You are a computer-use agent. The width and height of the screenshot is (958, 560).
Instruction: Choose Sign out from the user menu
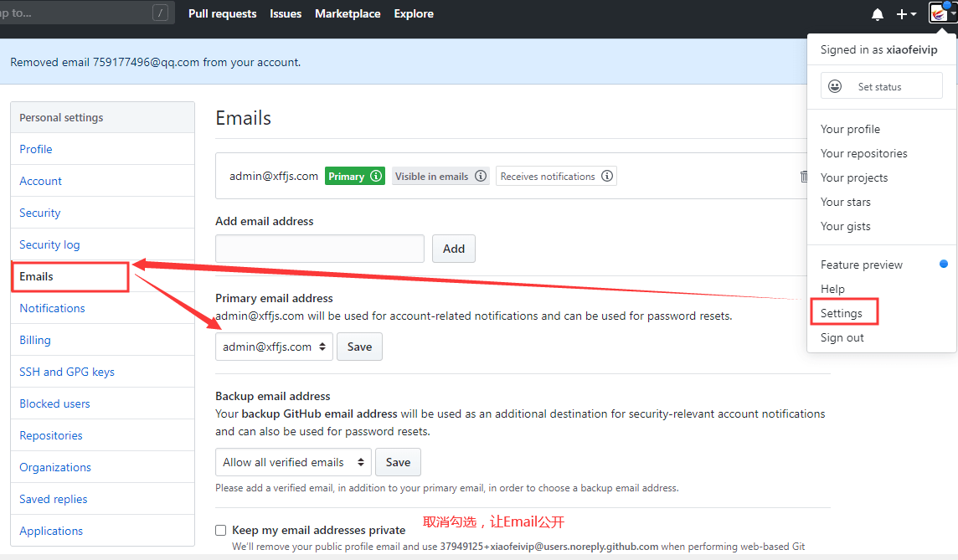[x=842, y=337]
